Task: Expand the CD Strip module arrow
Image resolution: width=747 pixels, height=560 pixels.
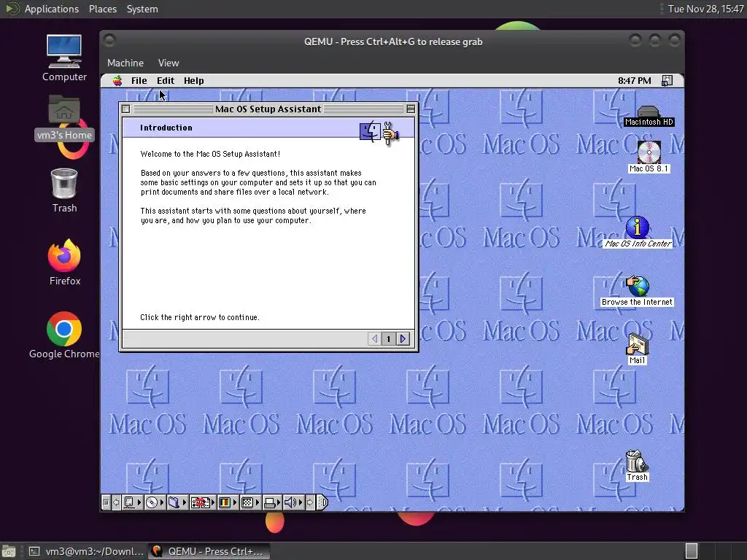Action: (x=162, y=502)
